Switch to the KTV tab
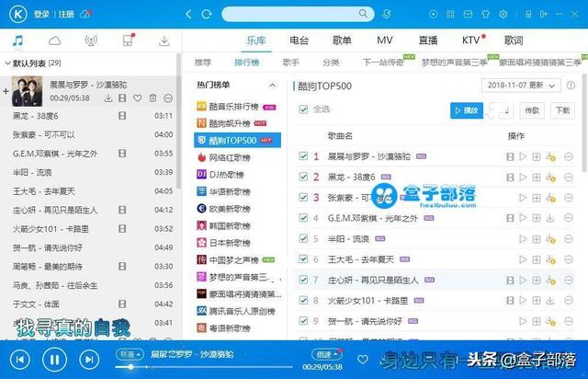Screen dimensions: 588x379 (x=471, y=40)
